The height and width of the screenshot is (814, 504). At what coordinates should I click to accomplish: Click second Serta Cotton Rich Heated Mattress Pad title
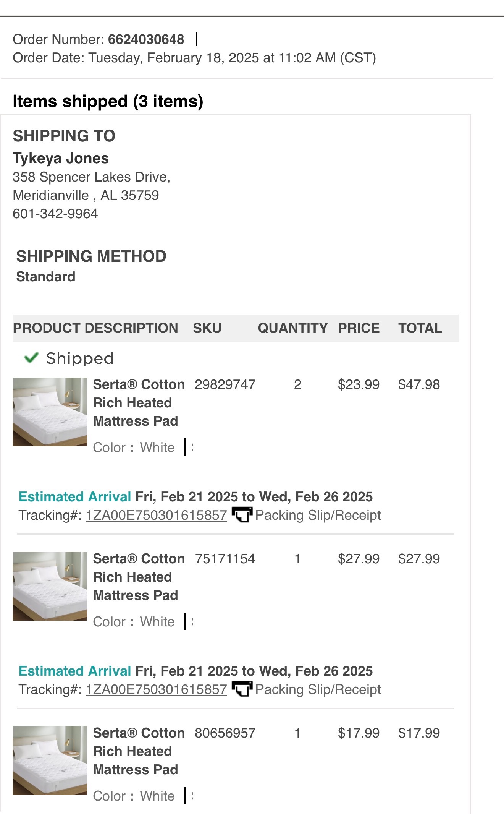[x=139, y=577]
